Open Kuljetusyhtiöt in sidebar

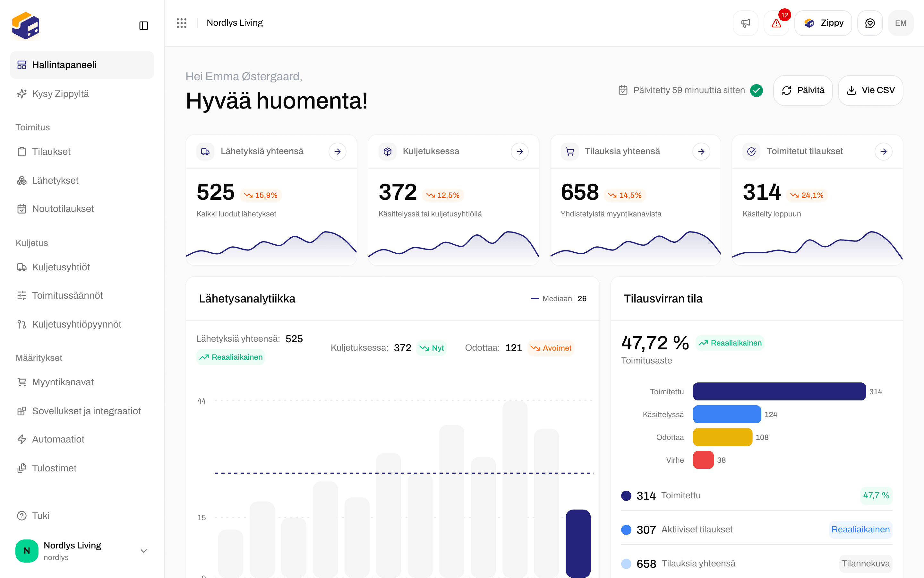coord(82,267)
